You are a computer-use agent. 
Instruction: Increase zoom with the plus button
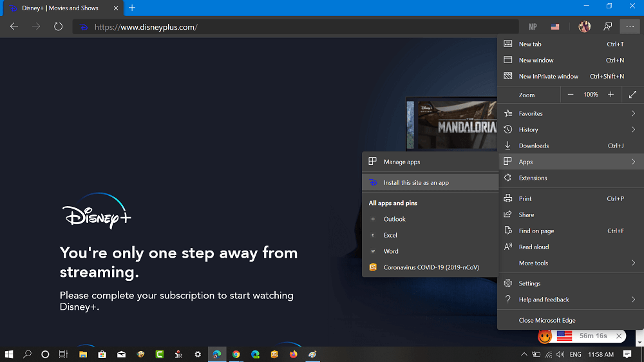pyautogui.click(x=611, y=95)
